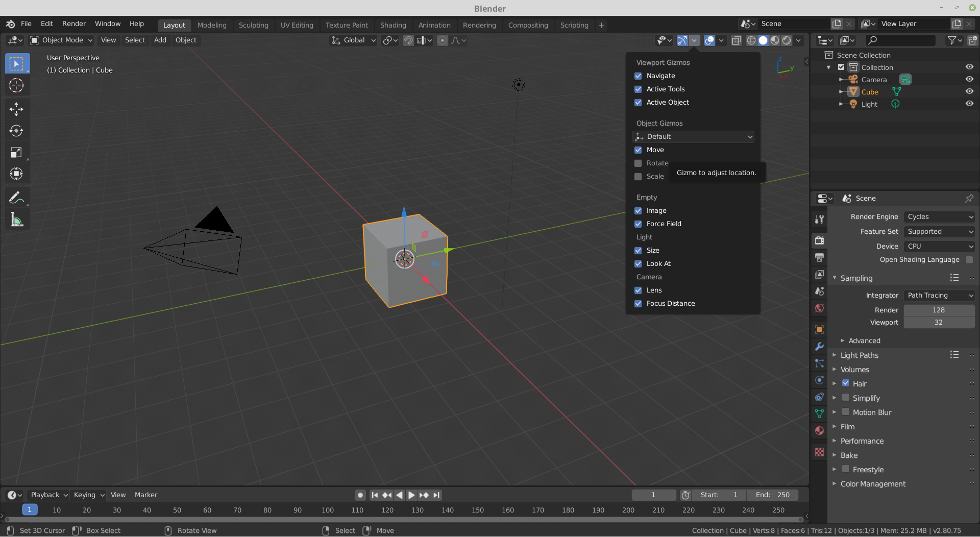Click the new collection button in outliner
This screenshot has width=980, height=537.
pos(972,40)
